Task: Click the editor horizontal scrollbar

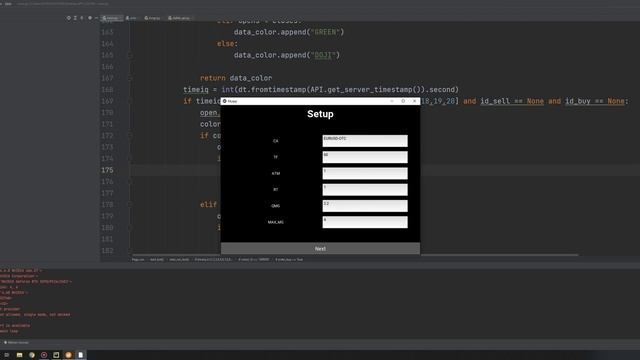Action: tap(355, 255)
